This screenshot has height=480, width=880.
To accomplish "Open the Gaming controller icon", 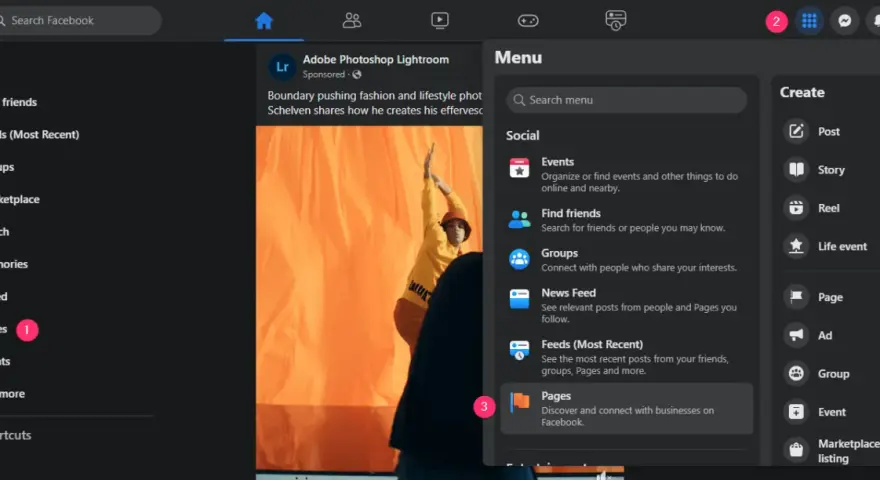I will pyautogui.click(x=528, y=21).
